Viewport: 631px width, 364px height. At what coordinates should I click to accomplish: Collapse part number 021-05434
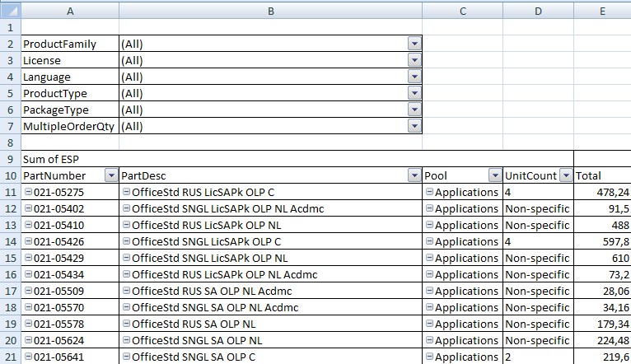(x=28, y=274)
